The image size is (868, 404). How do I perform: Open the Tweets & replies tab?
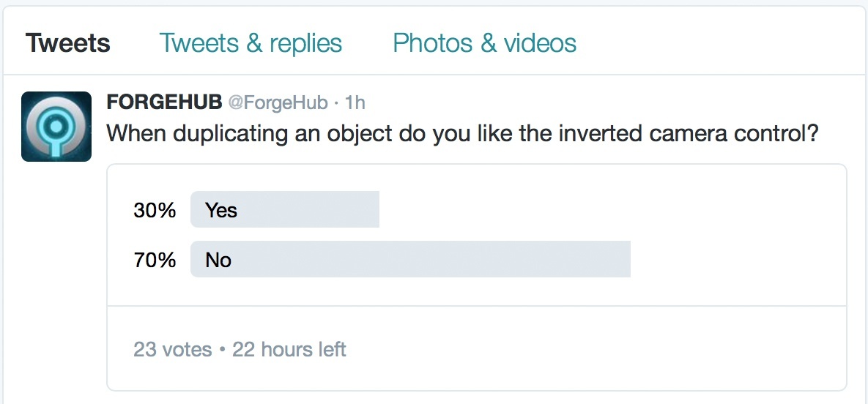pos(251,43)
